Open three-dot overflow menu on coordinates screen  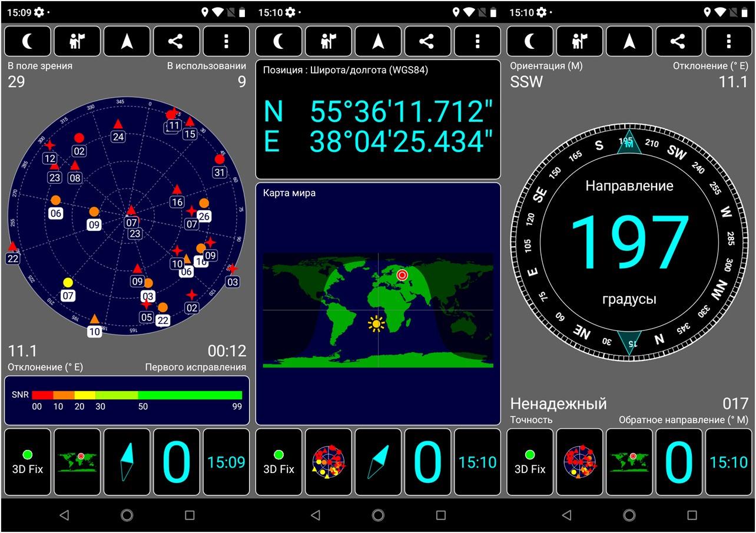click(x=478, y=41)
